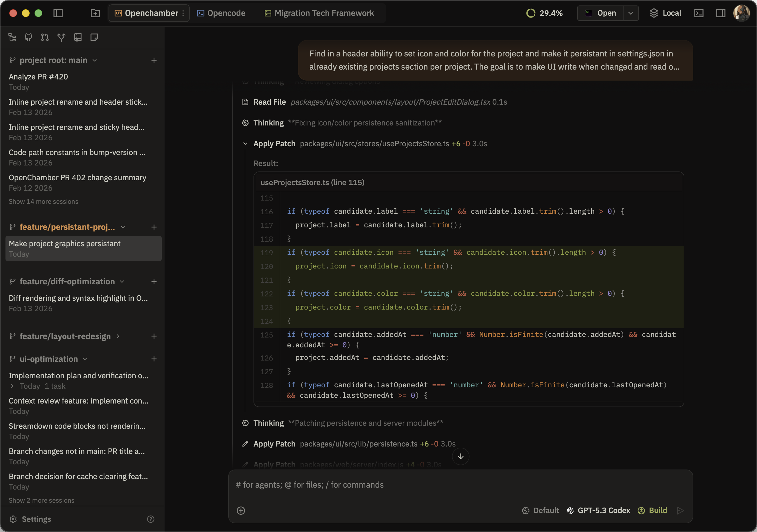Click the add project folder icon in title bar
The height and width of the screenshot is (532, 757).
95,13
